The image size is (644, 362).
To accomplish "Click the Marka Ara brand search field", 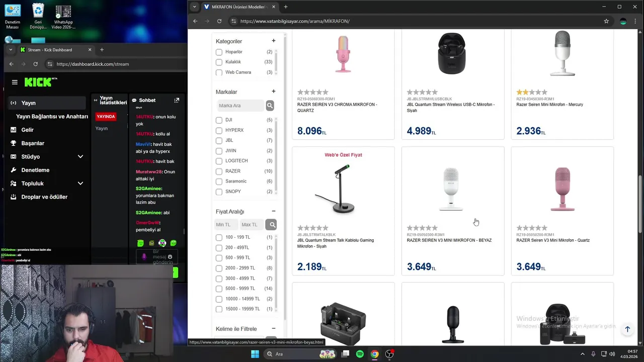I will tap(240, 106).
